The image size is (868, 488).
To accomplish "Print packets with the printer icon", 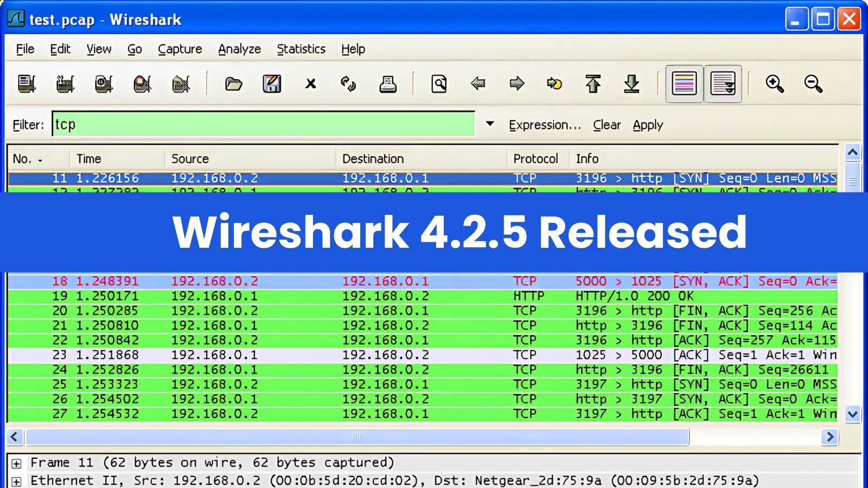I will [387, 84].
